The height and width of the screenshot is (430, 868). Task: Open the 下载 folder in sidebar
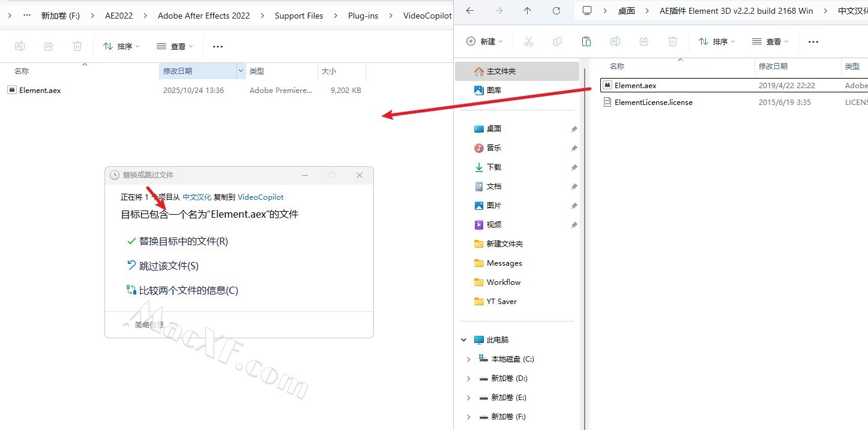(x=493, y=167)
